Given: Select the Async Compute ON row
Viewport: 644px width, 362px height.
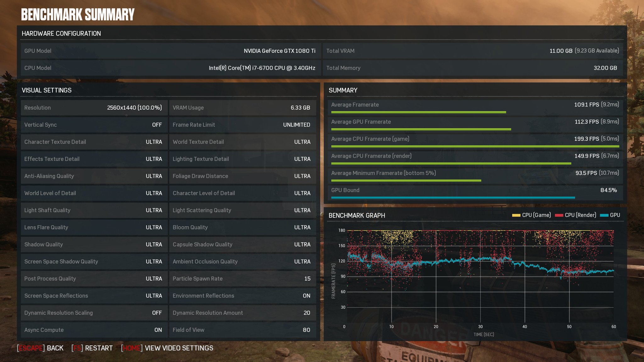Looking at the screenshot, I should (x=93, y=330).
